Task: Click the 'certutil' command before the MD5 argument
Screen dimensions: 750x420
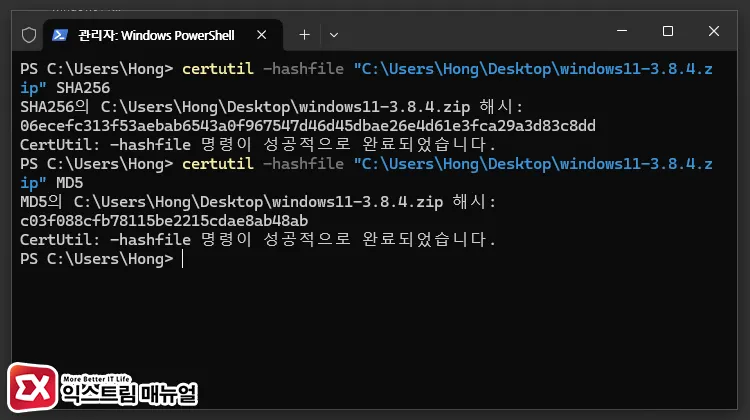Action: [x=218, y=164]
